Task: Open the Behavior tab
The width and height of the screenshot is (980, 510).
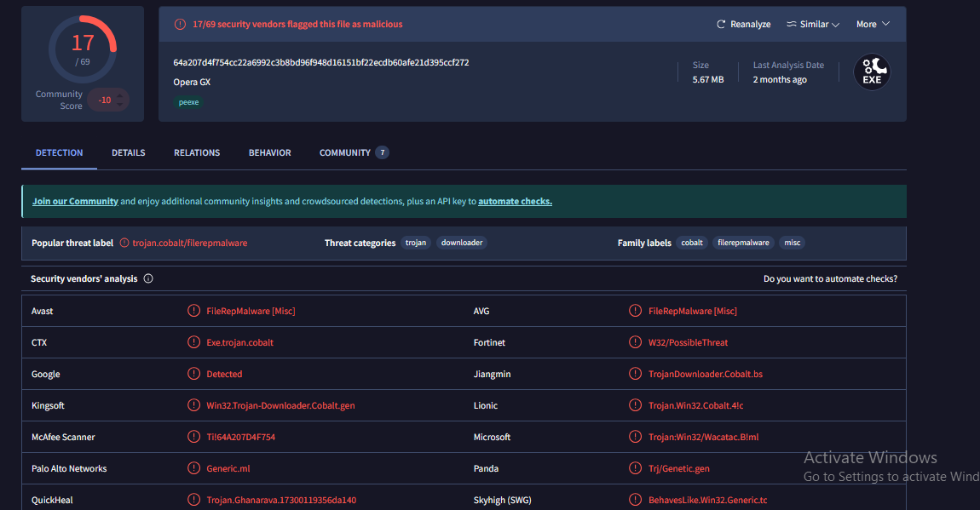Action: pos(269,153)
